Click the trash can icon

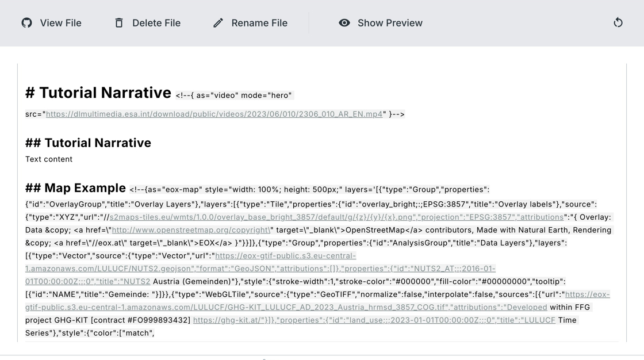pyautogui.click(x=119, y=23)
